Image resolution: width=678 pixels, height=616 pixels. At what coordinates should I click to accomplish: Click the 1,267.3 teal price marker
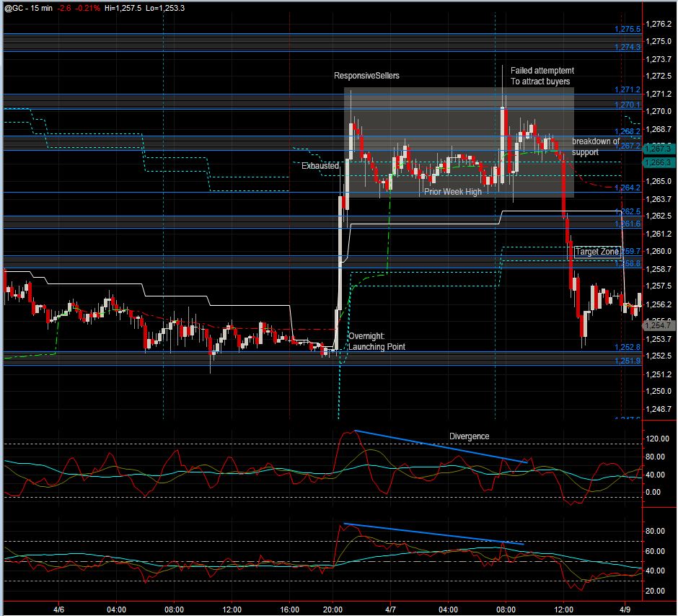click(659, 149)
